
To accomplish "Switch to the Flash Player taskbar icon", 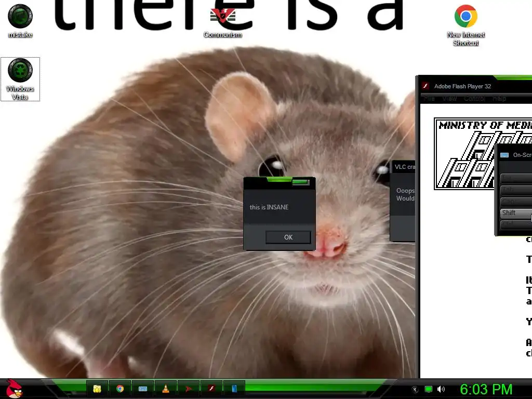I will pos(211,389).
